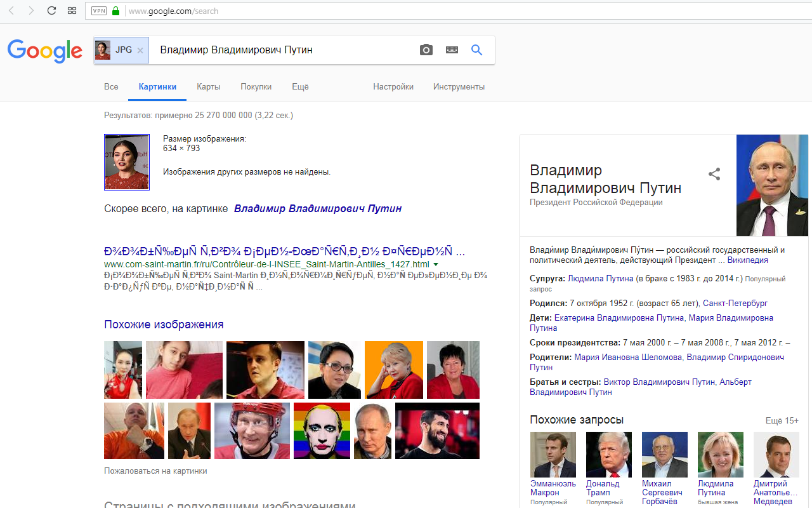Open the speed dial grid icon
This screenshot has width=812, height=508.
72,11
